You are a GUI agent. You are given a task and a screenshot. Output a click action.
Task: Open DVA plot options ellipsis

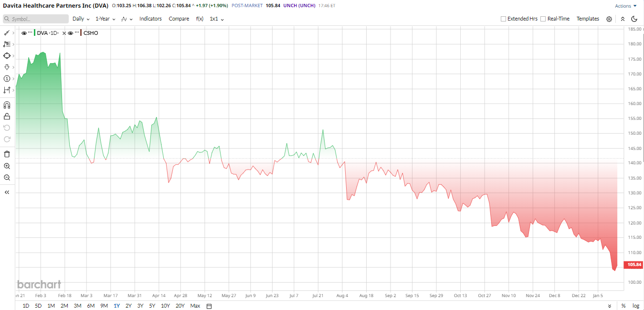click(x=30, y=32)
